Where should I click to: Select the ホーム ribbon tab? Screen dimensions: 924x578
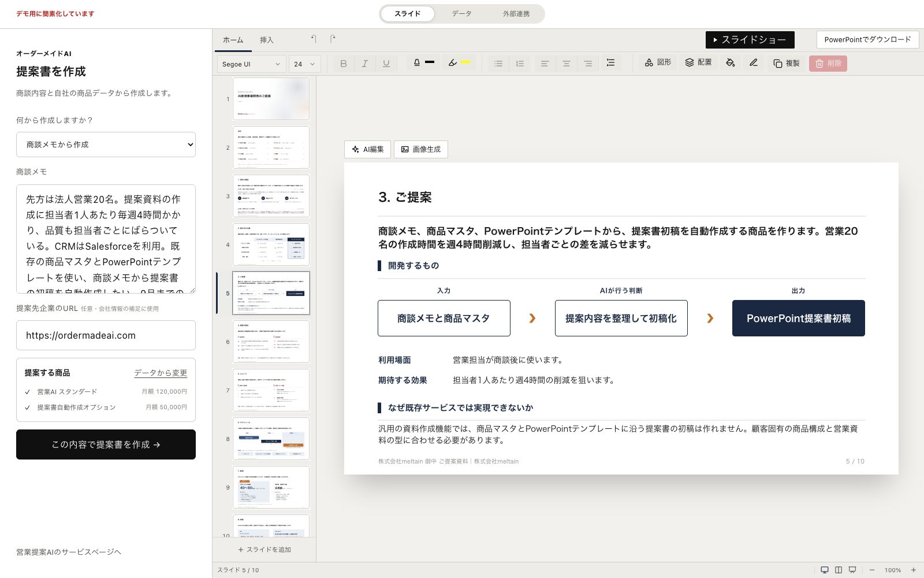233,40
